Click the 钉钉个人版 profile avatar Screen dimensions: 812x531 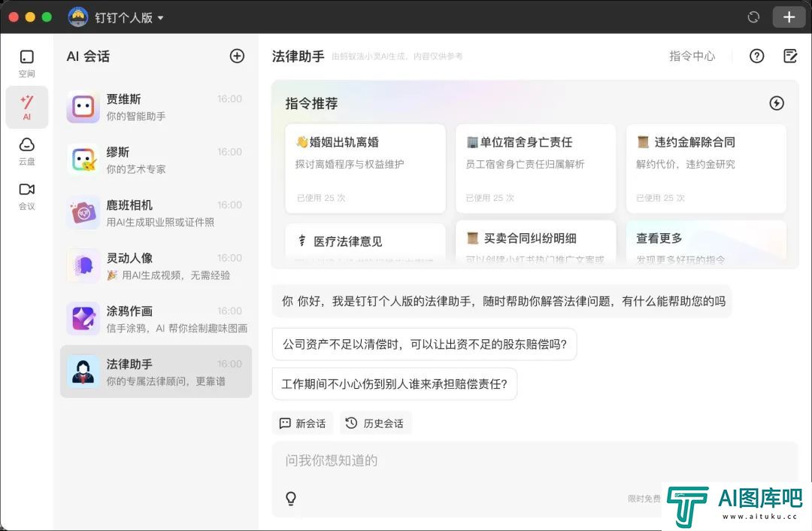[77, 17]
